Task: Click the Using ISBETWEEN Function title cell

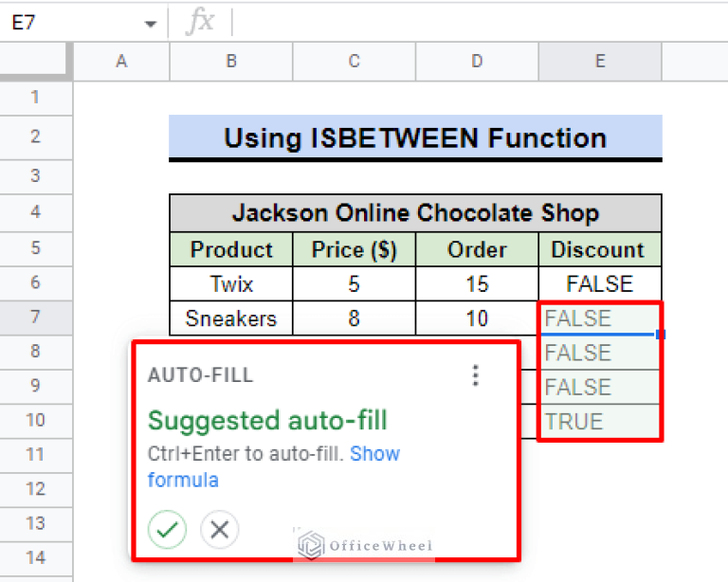Action: pyautogui.click(x=414, y=138)
